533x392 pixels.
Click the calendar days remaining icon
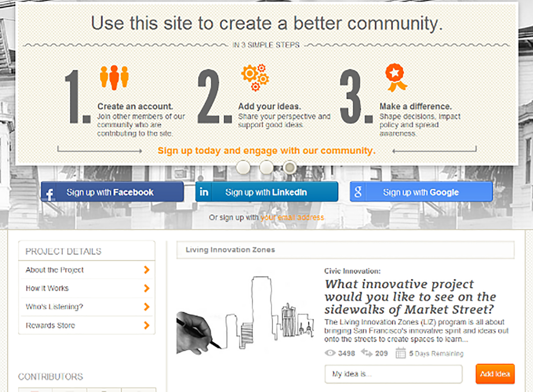coord(400,353)
